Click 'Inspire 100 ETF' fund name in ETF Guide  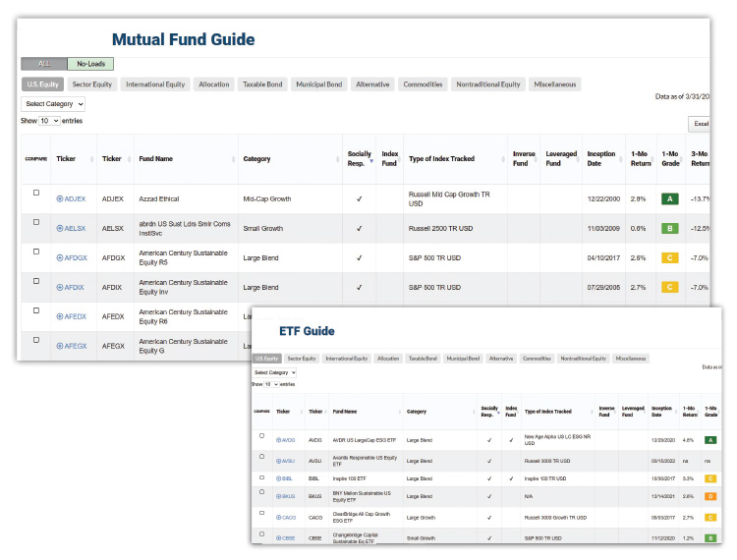349,478
